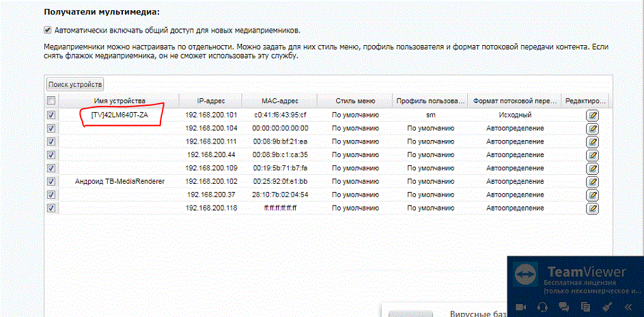The width and height of the screenshot is (644, 317).
Task: Start TeamViewer video camera
Action: pos(519,307)
